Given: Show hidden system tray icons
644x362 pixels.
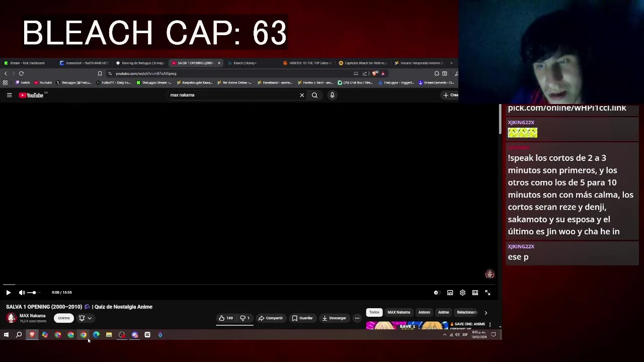Looking at the screenshot, I should [x=444, y=335].
